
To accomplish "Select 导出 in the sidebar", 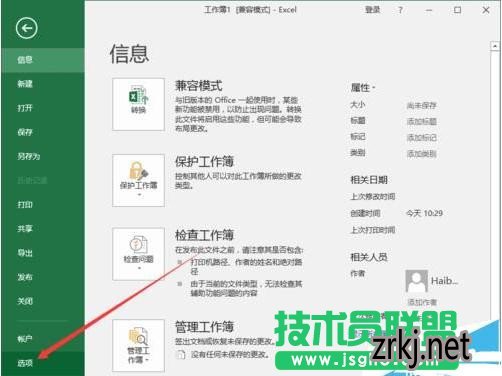I will [x=43, y=253].
